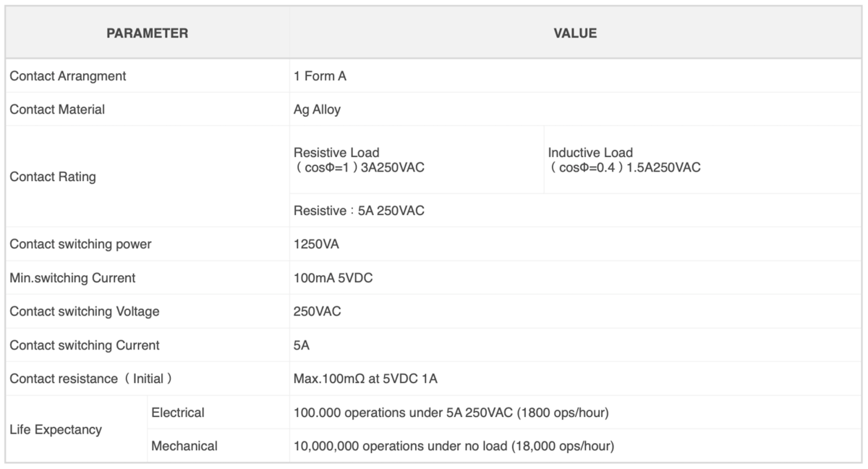Select the Electrical sub-row label

178,413
